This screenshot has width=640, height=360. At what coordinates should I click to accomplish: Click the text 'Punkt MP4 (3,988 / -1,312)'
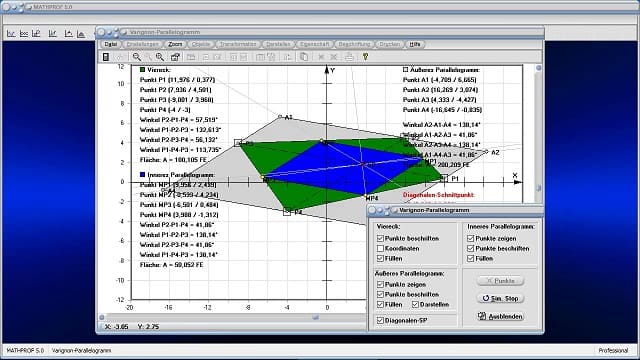(x=179, y=215)
